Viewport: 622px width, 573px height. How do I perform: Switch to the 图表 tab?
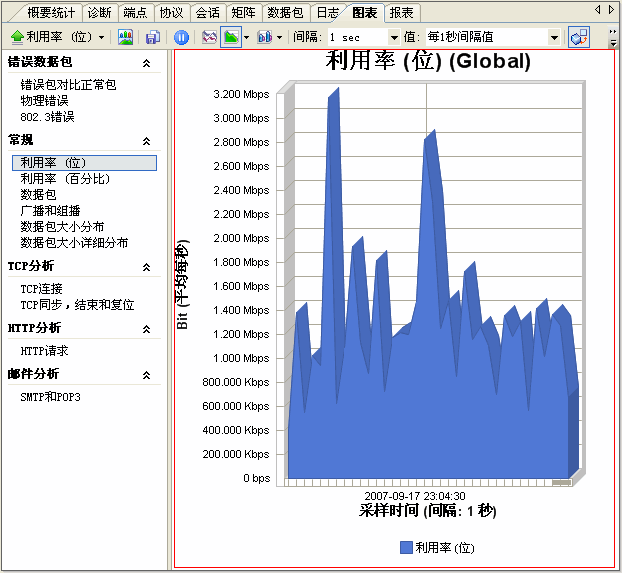pyautogui.click(x=365, y=13)
